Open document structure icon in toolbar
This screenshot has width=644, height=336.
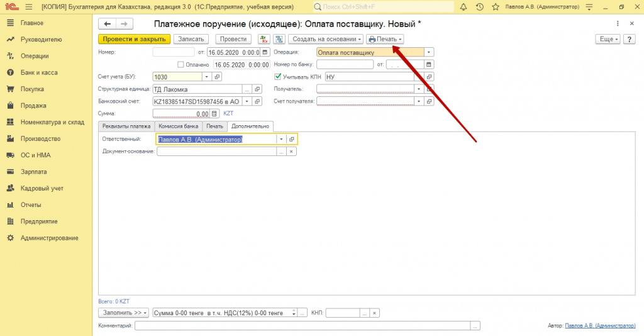point(279,39)
